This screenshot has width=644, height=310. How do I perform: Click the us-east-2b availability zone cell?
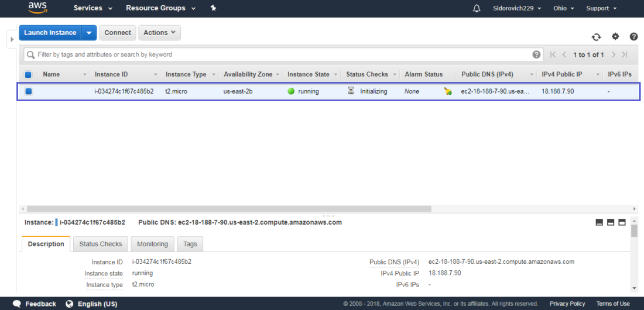click(238, 91)
